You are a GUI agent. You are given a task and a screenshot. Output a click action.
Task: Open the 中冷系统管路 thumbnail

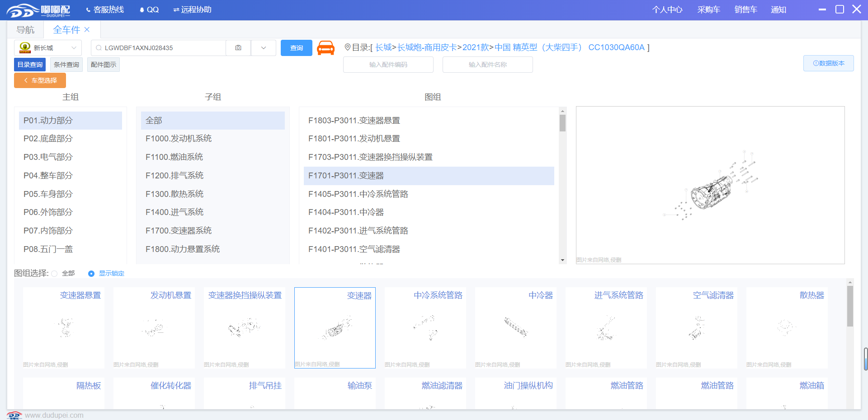pyautogui.click(x=425, y=328)
